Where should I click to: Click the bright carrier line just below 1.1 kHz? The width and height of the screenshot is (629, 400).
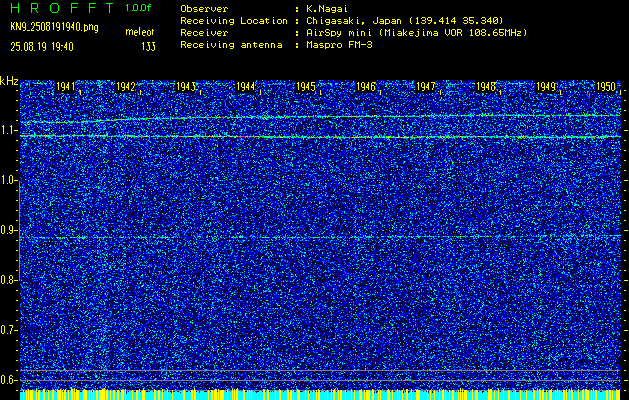pyautogui.click(x=320, y=137)
